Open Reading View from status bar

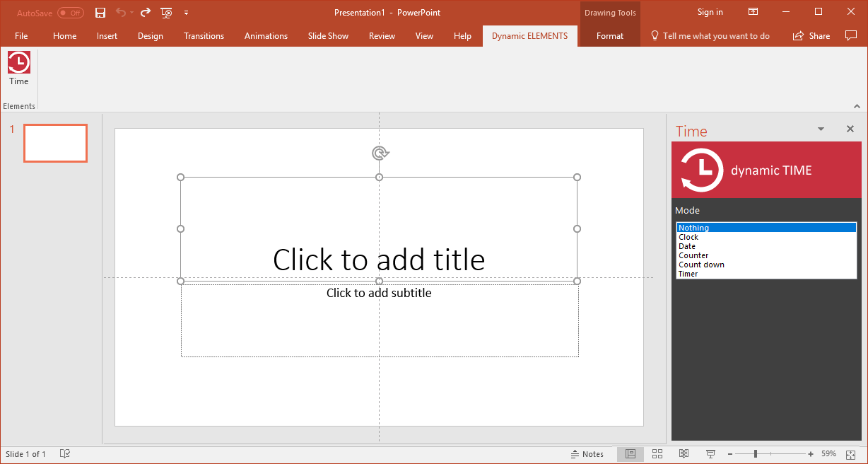(x=684, y=454)
